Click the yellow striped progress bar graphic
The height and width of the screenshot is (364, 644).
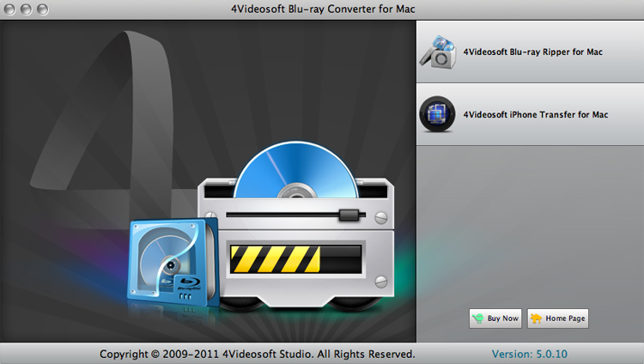[x=295, y=258]
